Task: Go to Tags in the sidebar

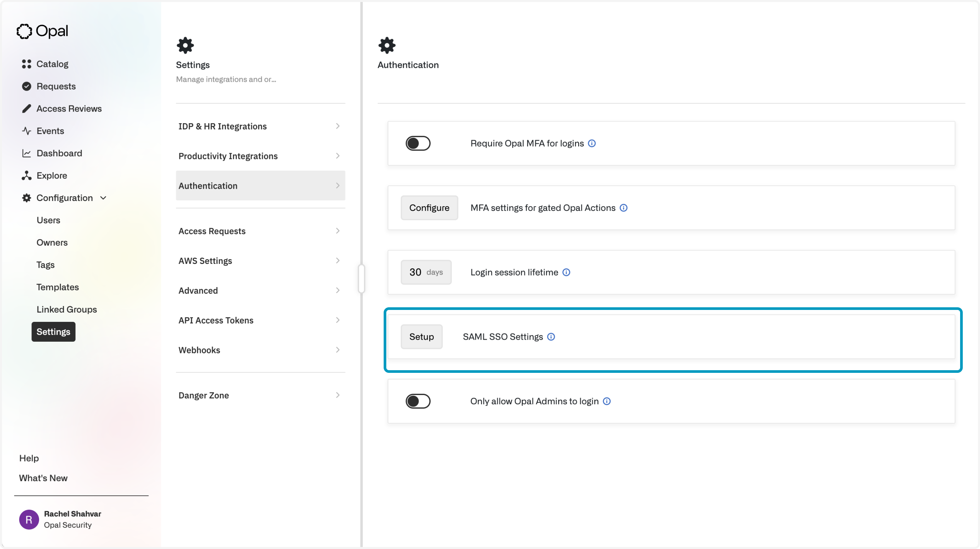Action: click(46, 265)
